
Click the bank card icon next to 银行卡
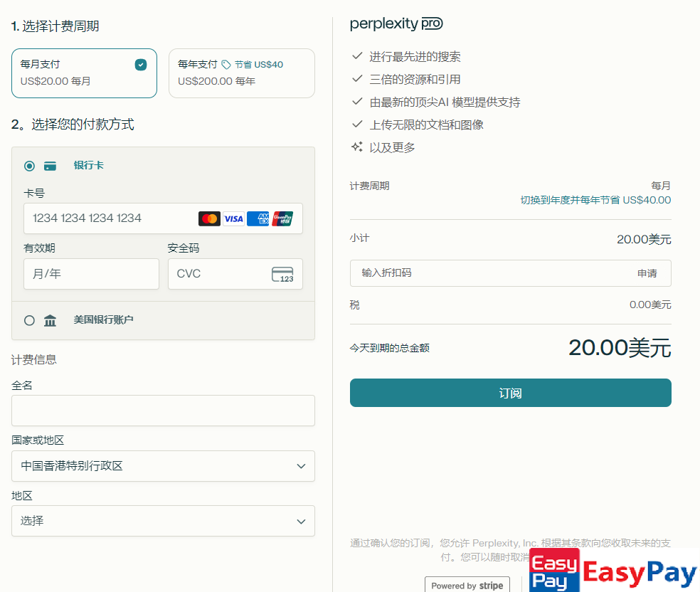[x=50, y=166]
